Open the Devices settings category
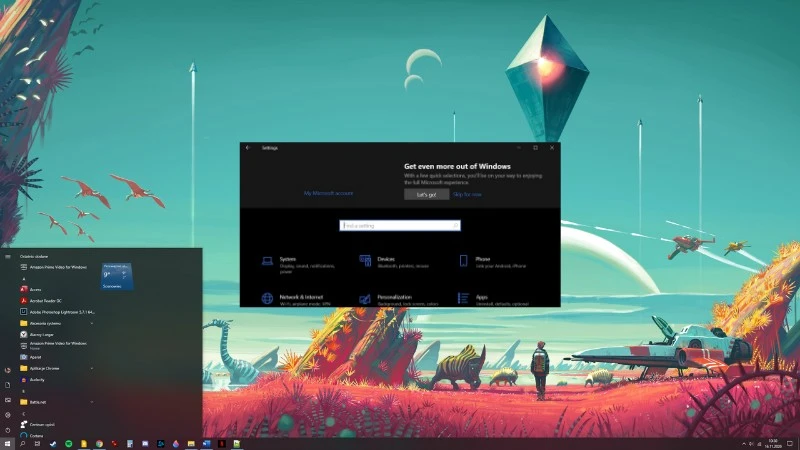 click(x=394, y=262)
